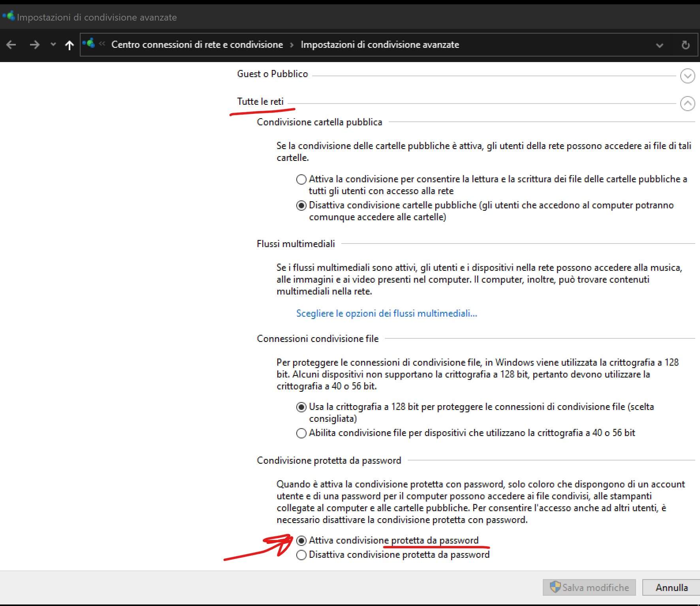Screen dimensions: 700x606
Task: Refresh the page using the reload icon
Action: tap(685, 45)
